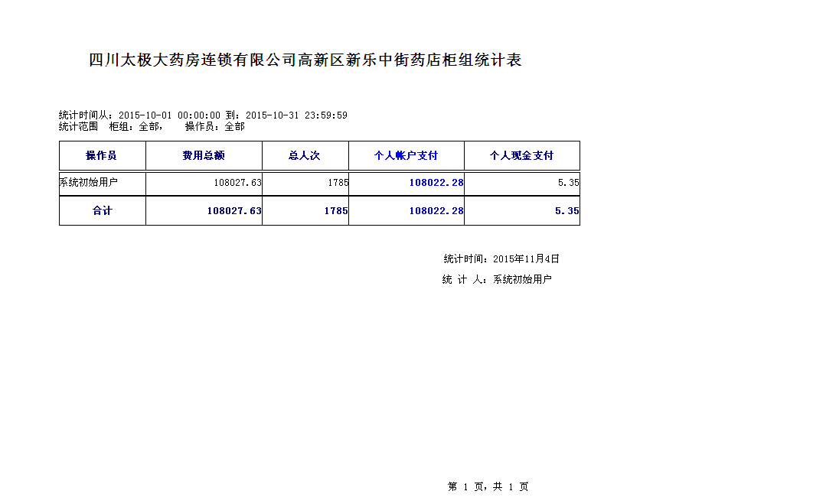This screenshot has height=504, width=813.
Task: Click the page footer 第 1 页，共 1 页
Action: pyautogui.click(x=488, y=486)
